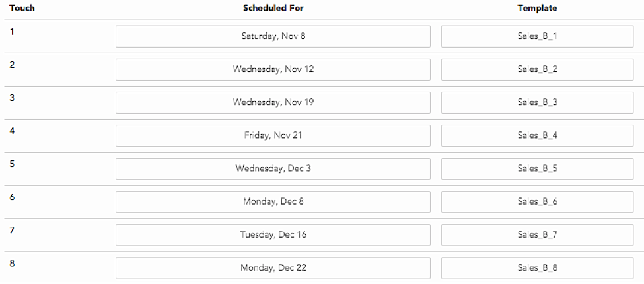Open the Friday, Nov 21 date field
Image resolution: width=644 pixels, height=284 pixels.
[273, 135]
